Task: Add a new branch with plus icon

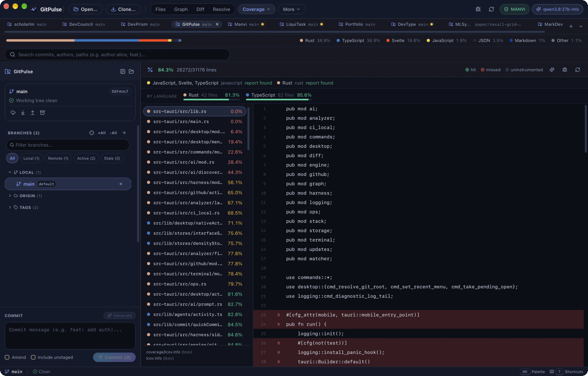Action: click(x=124, y=133)
